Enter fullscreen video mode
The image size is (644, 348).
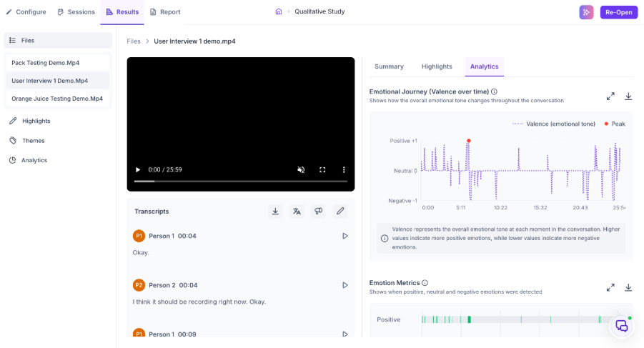click(x=322, y=169)
